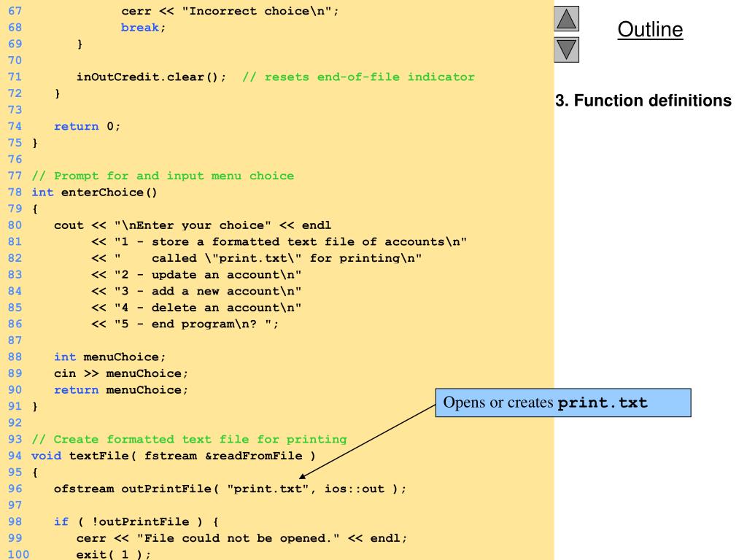The height and width of the screenshot is (560, 747).
Task: Click the string 'File could not be opened.'
Action: pyautogui.click(x=239, y=539)
